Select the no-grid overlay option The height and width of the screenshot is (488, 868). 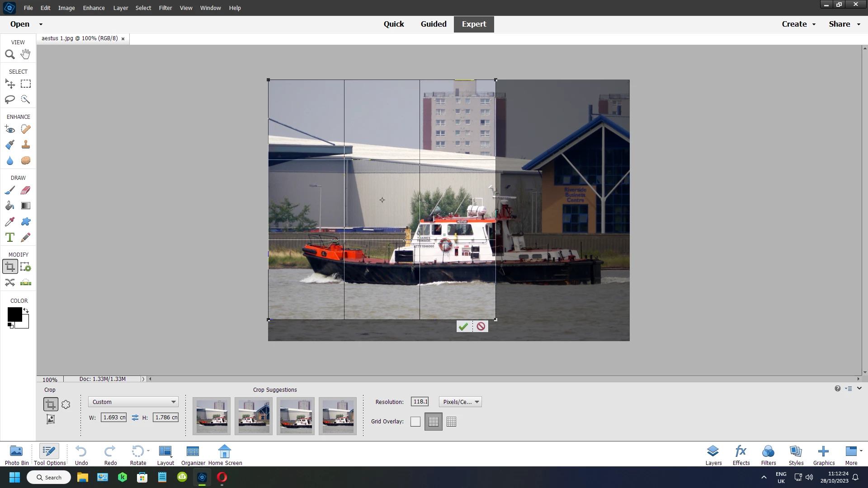click(x=415, y=422)
